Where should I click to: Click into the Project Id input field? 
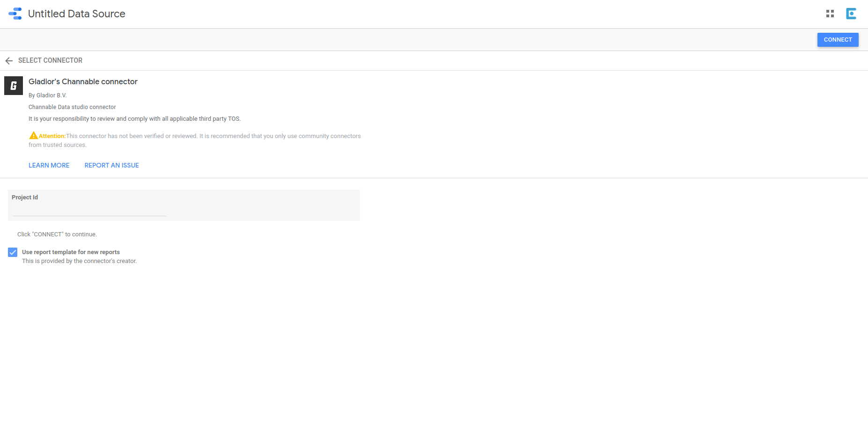click(x=89, y=210)
